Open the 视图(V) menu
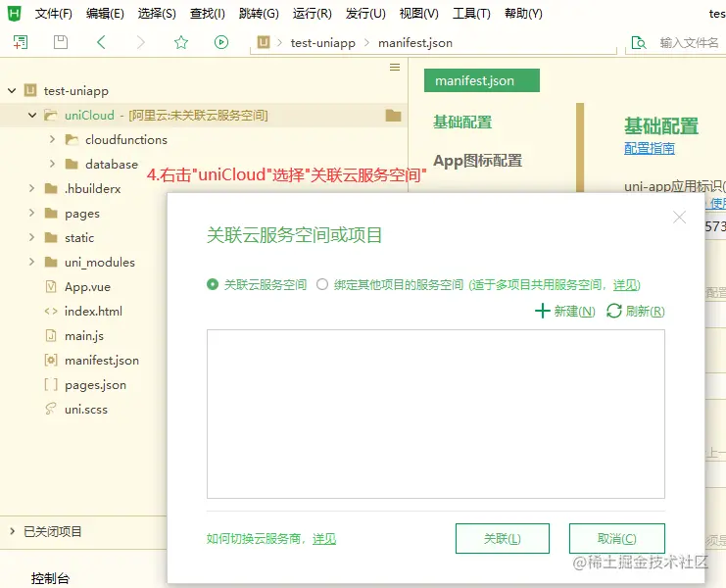This screenshot has height=588, width=726. [x=419, y=14]
